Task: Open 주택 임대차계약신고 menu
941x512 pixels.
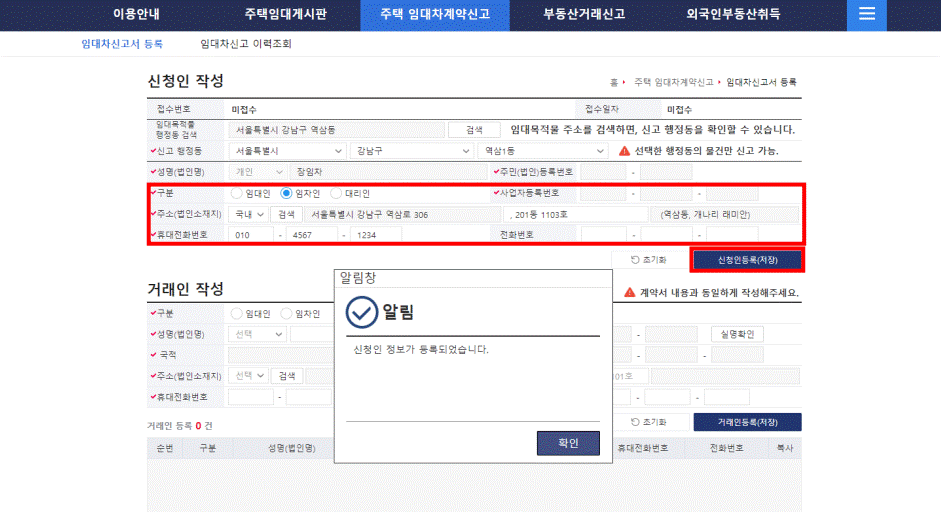Action: pyautogui.click(x=435, y=14)
